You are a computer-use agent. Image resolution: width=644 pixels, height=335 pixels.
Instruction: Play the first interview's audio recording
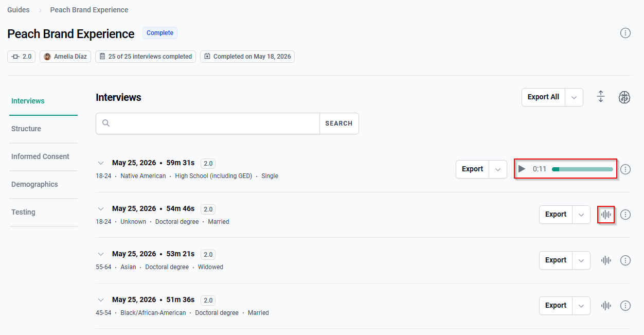(x=522, y=169)
